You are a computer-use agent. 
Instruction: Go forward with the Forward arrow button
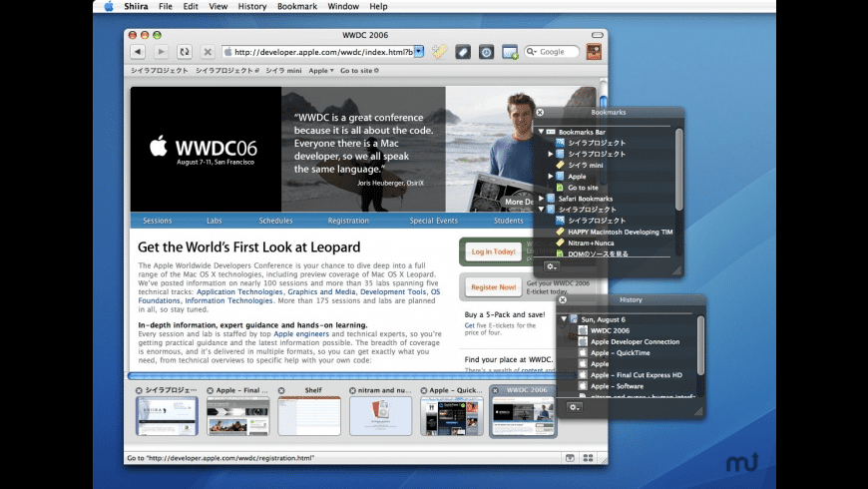click(161, 52)
